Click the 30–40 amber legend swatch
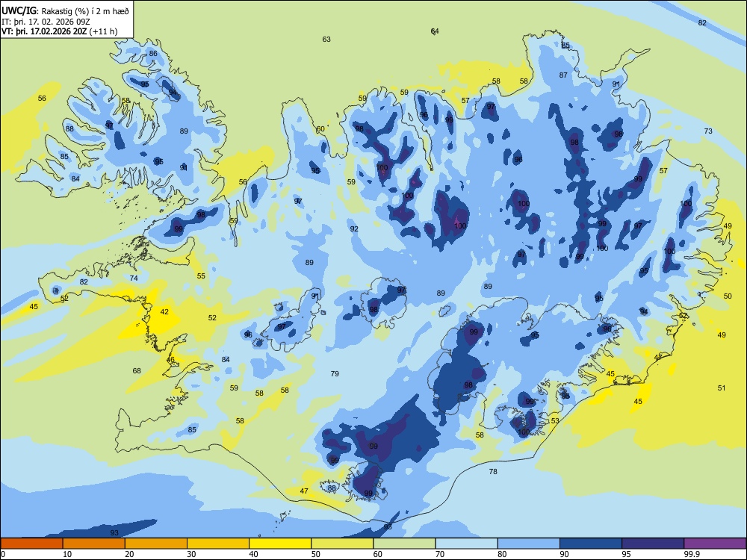 pos(218,544)
